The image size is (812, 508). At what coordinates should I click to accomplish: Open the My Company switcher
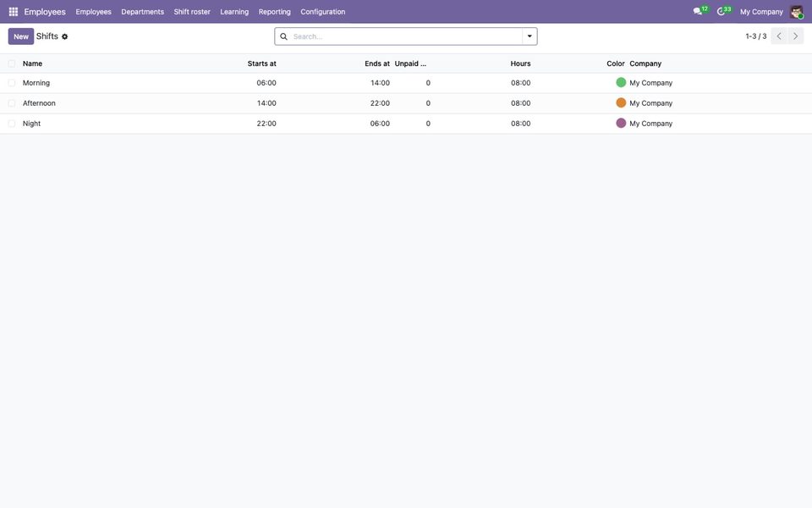click(x=761, y=11)
